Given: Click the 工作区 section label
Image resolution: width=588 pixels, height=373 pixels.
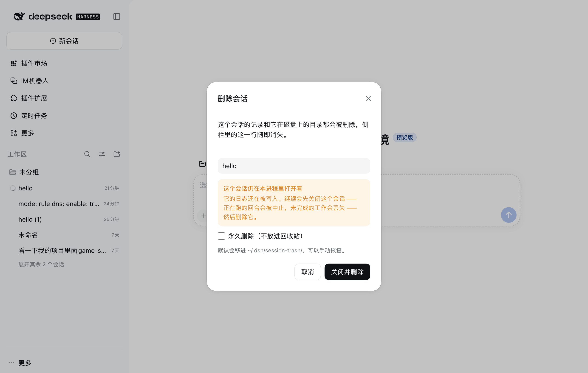Looking at the screenshot, I should pyautogui.click(x=17, y=154).
